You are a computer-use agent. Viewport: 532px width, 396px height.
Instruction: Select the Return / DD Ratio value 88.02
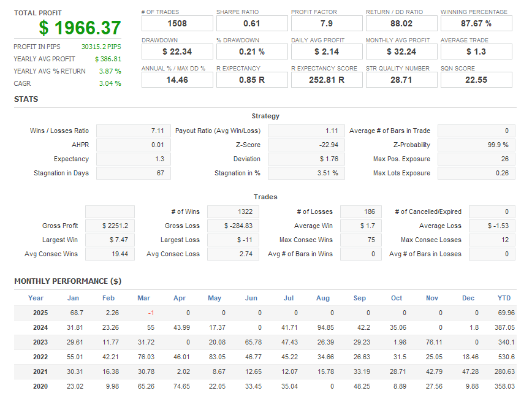click(401, 23)
